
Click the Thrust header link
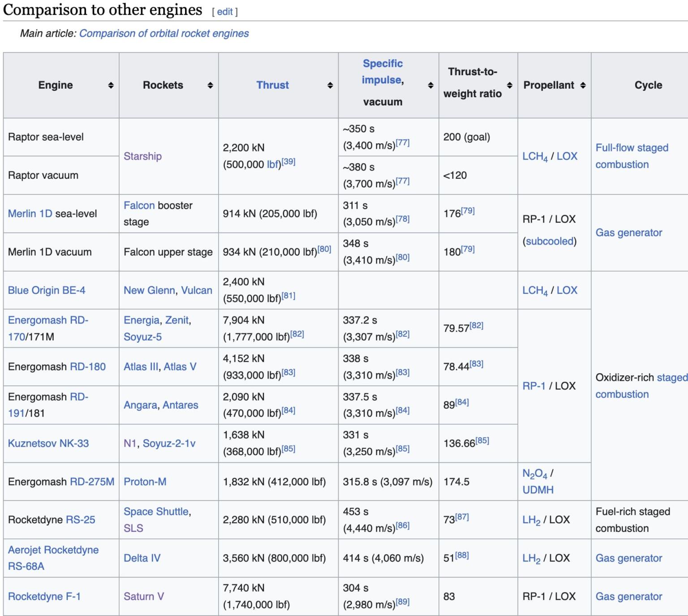(x=272, y=85)
